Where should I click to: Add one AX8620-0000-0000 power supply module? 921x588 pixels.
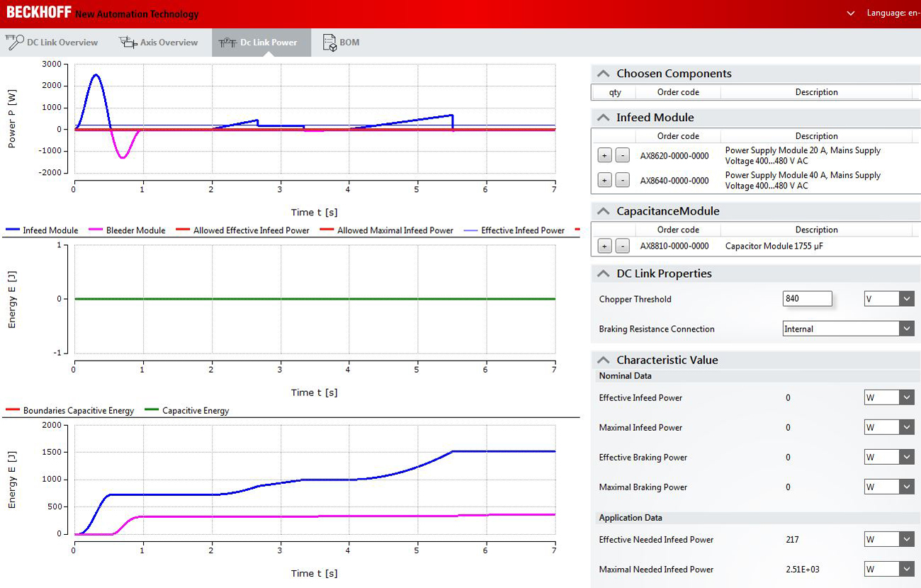coord(604,156)
